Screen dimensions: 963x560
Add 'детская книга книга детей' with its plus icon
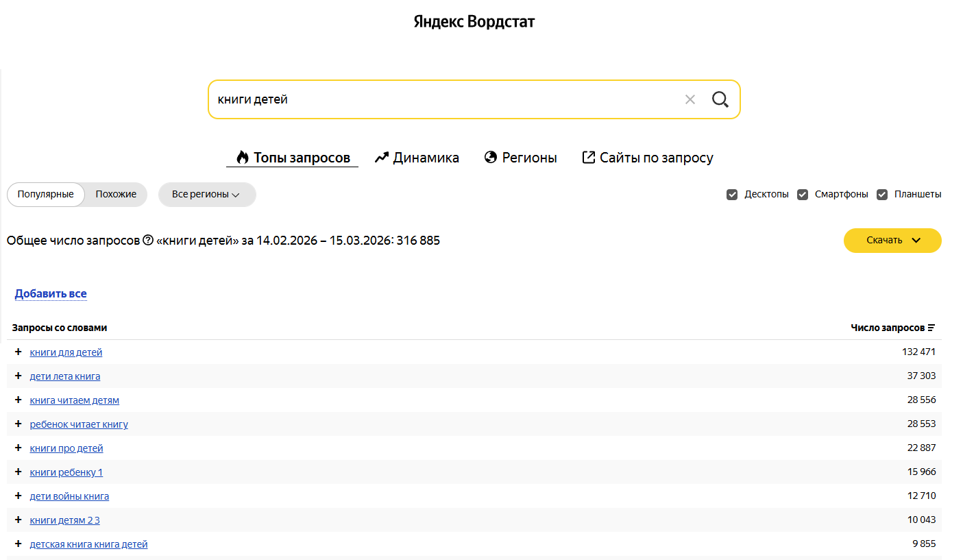pos(19,544)
